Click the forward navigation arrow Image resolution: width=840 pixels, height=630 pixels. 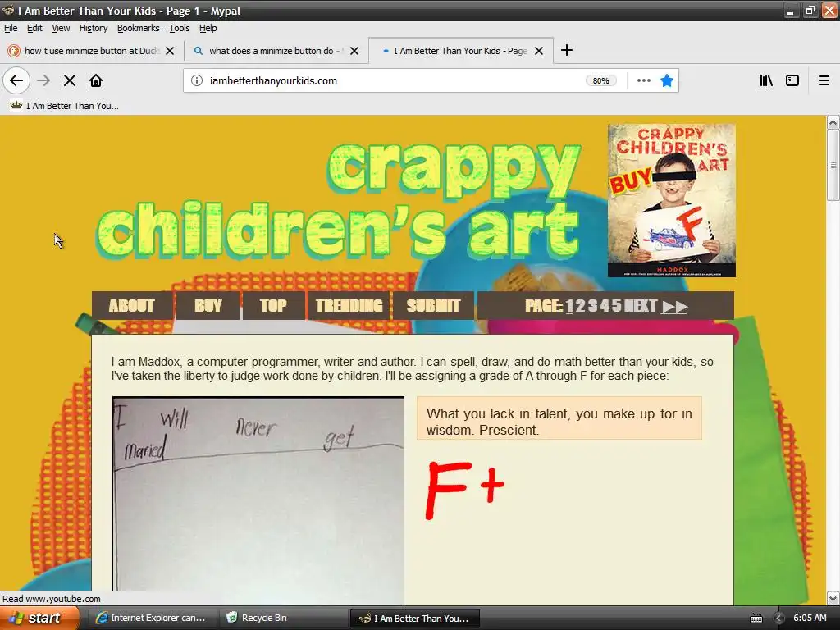point(43,80)
